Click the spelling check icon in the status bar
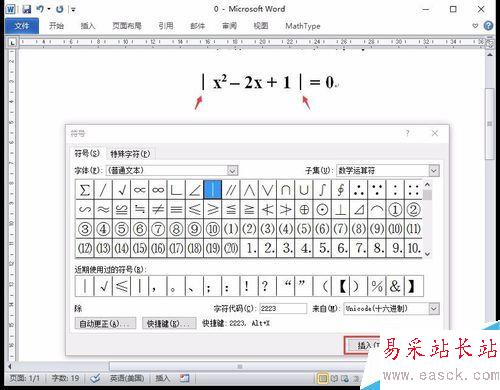500x390 pixels. coord(96,378)
